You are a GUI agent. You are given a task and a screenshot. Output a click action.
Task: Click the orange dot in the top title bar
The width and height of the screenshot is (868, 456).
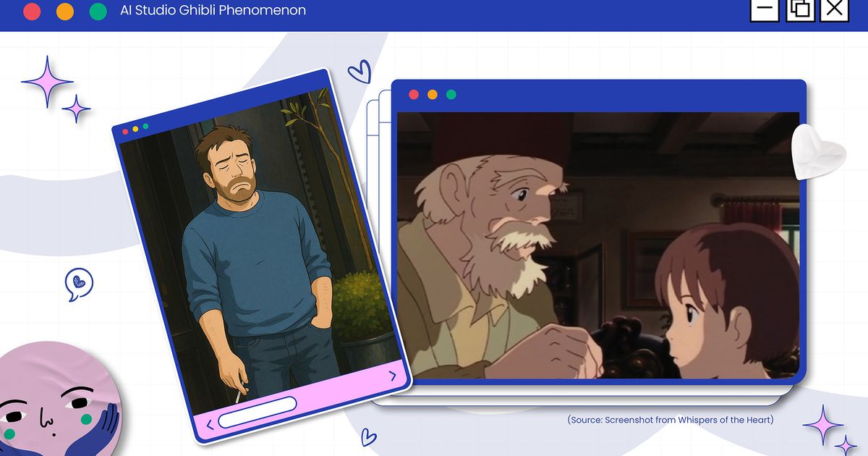tap(65, 12)
